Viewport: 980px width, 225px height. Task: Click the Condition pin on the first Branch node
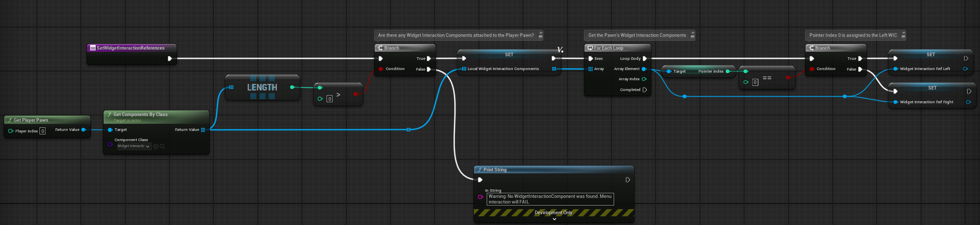pyautogui.click(x=381, y=69)
